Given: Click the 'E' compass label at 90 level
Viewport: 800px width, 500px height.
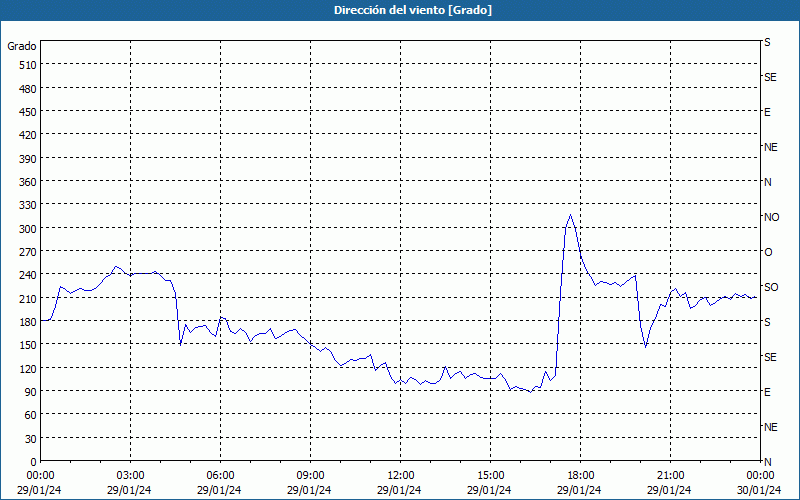Looking at the screenshot, I should [767, 392].
